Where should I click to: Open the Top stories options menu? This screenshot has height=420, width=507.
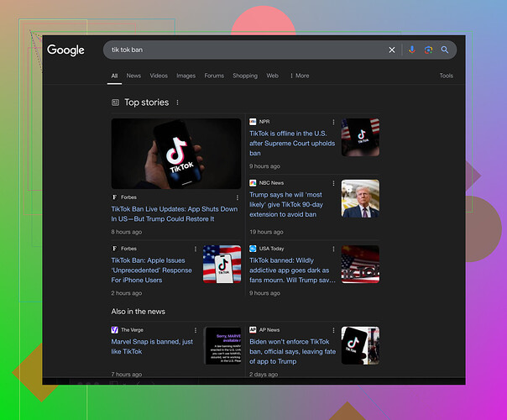point(177,102)
